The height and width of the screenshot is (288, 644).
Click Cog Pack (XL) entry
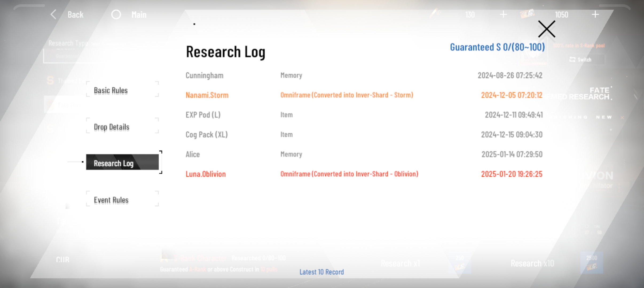[364, 135]
